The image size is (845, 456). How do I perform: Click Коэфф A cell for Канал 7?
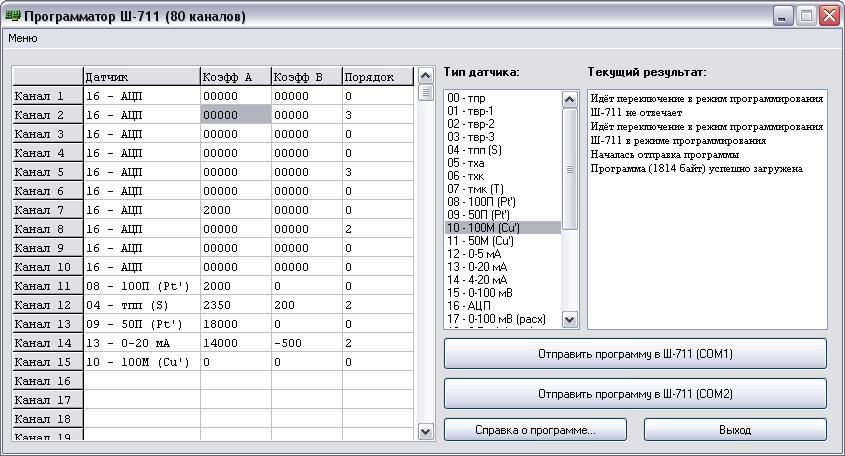point(235,210)
